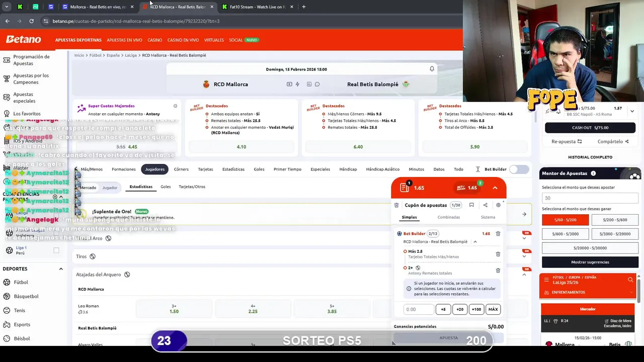The height and width of the screenshot is (362, 644).
Task: Click the stake amount input field
Action: [x=418, y=310]
